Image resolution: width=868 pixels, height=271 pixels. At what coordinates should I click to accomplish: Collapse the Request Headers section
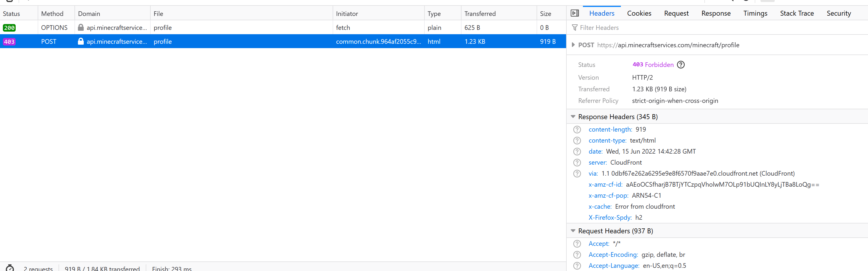573,231
